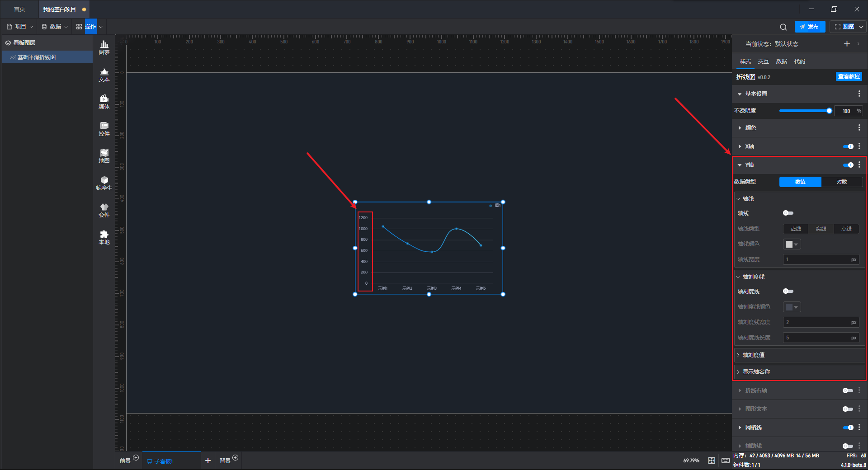Enable the 轴刻度线 tick line switch
The height and width of the screenshot is (470, 868).
pyautogui.click(x=788, y=291)
